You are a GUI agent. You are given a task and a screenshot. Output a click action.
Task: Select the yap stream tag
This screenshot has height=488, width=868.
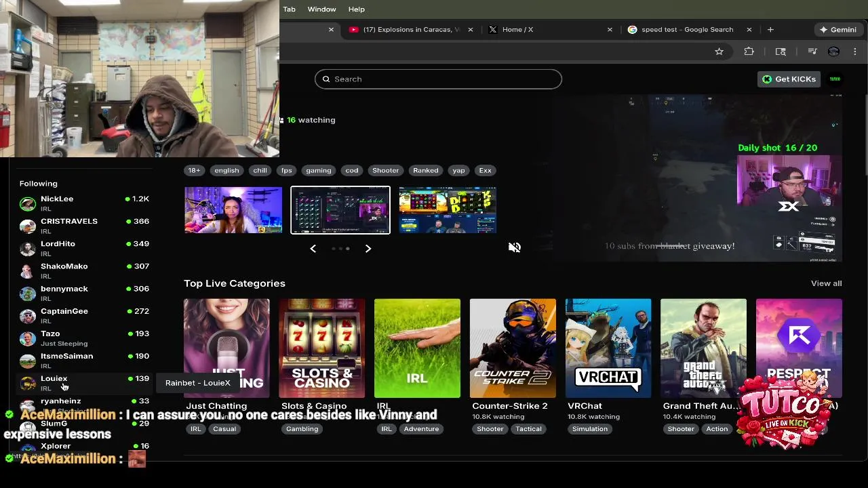[459, 171]
